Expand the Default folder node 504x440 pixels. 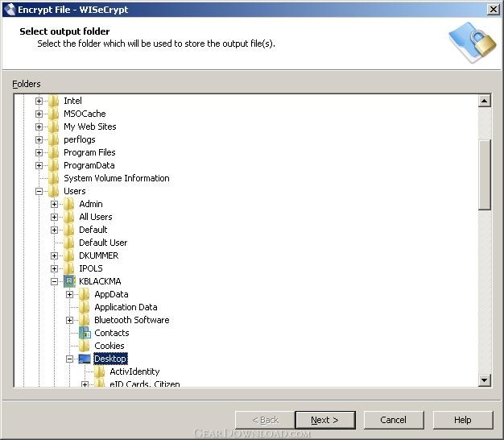54,230
